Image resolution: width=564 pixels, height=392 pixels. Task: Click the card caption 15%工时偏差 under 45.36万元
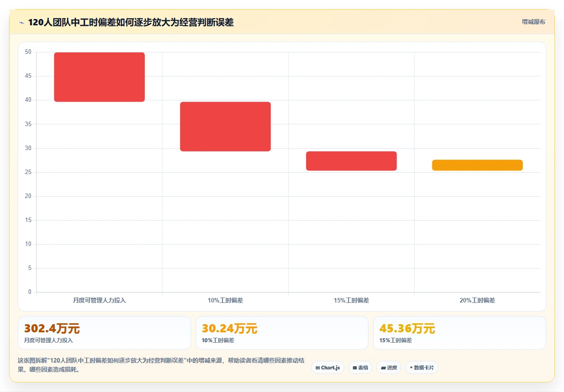coord(396,340)
